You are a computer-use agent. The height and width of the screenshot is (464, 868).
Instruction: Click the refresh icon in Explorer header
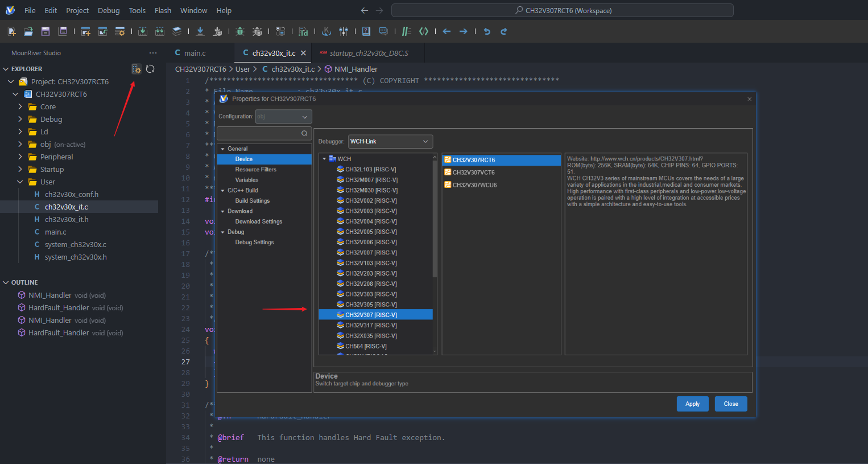coord(150,69)
